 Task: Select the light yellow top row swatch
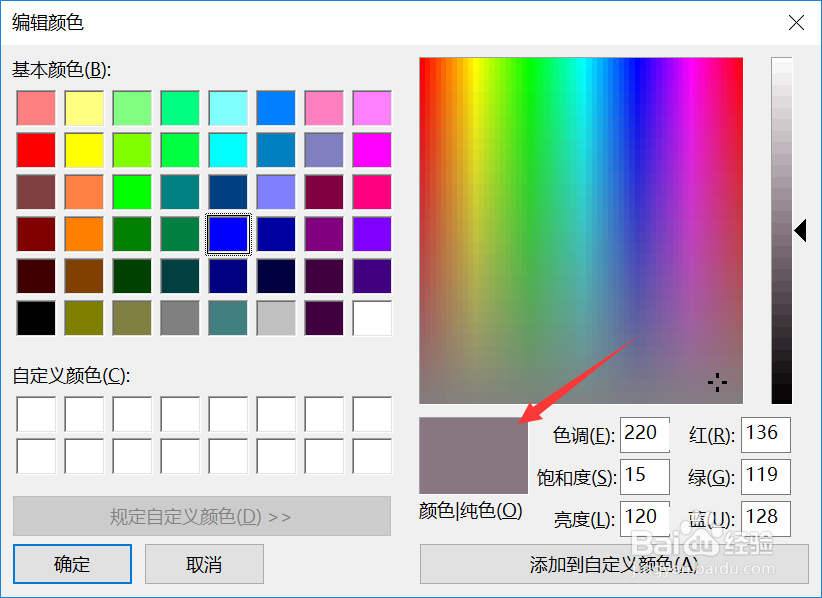[x=84, y=108]
